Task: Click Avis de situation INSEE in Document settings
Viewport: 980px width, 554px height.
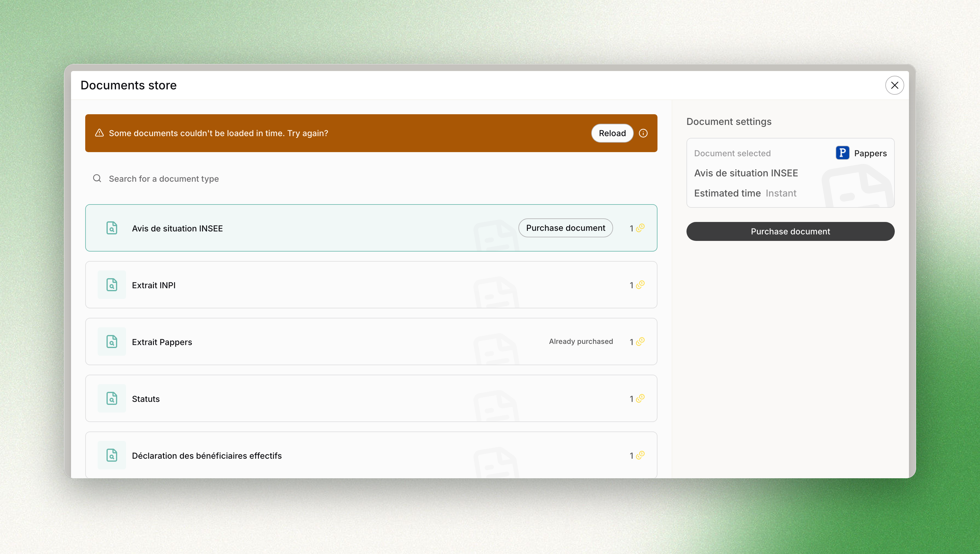Action: 746,173
